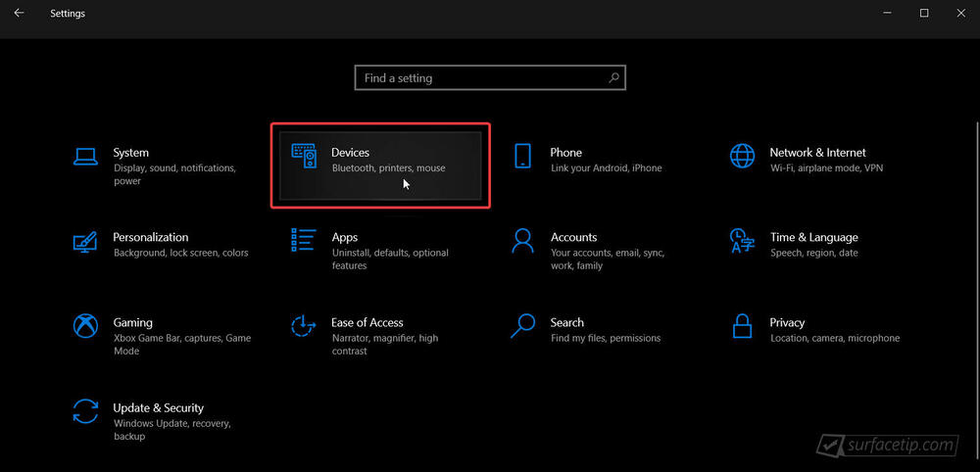
Task: Open the Network & Internet heading
Action: click(x=817, y=153)
